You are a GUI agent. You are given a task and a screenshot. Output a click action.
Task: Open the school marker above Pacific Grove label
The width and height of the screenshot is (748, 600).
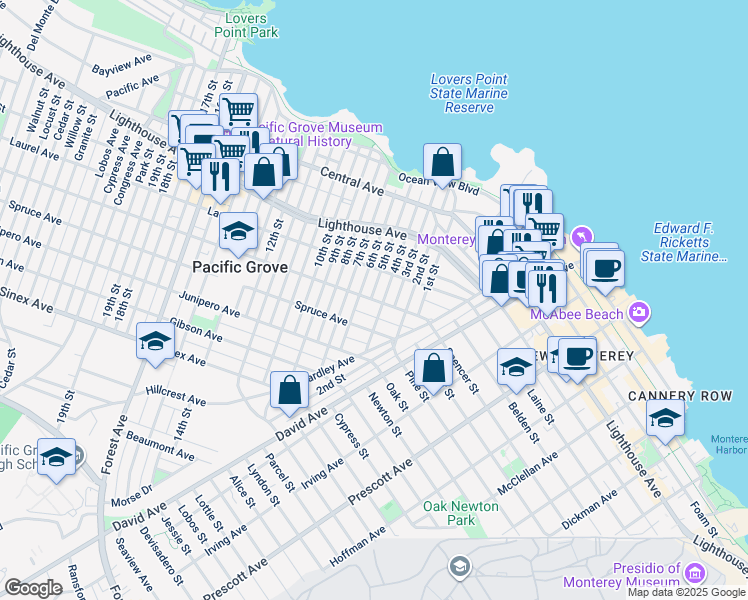238,233
